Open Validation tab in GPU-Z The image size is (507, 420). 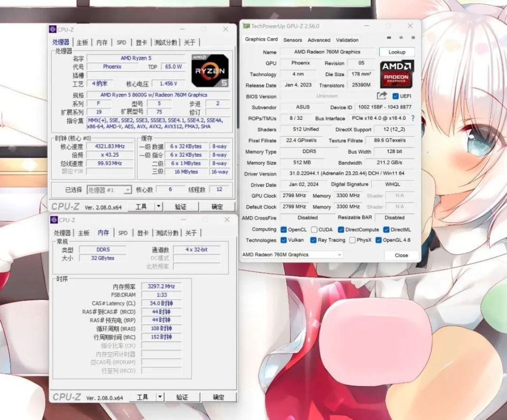point(347,40)
